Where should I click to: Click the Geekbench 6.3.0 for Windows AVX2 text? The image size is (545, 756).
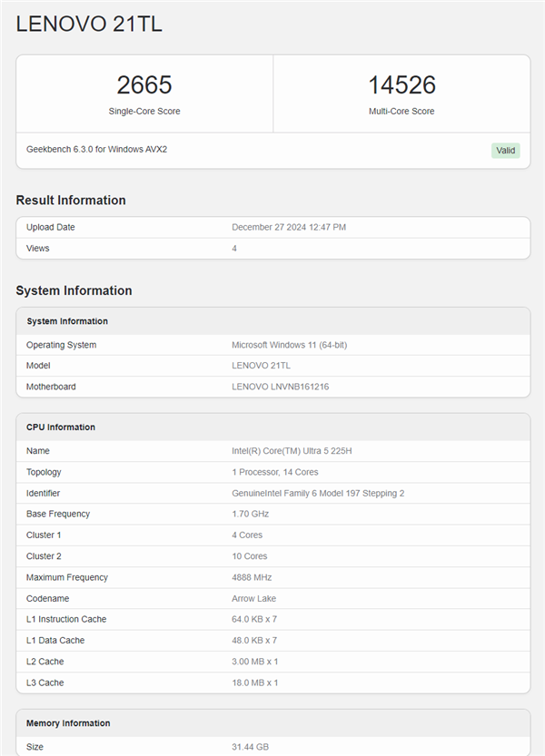click(96, 149)
